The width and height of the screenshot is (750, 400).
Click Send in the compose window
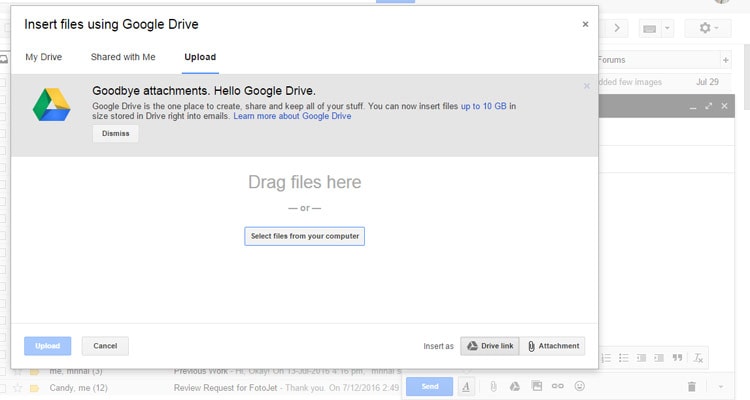pyautogui.click(x=430, y=387)
